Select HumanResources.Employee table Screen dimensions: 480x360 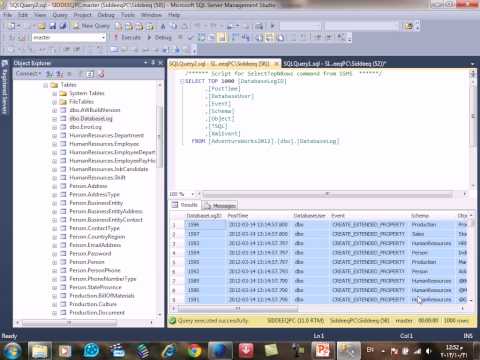[x=104, y=144]
